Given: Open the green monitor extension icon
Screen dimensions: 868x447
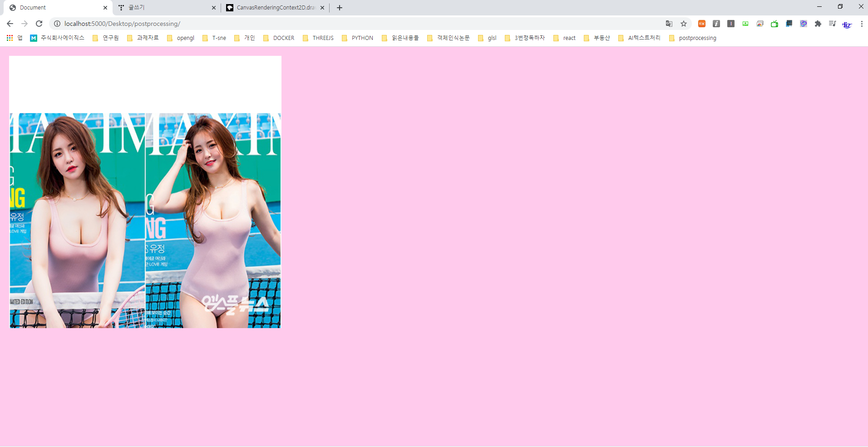Looking at the screenshot, I should click(x=745, y=24).
